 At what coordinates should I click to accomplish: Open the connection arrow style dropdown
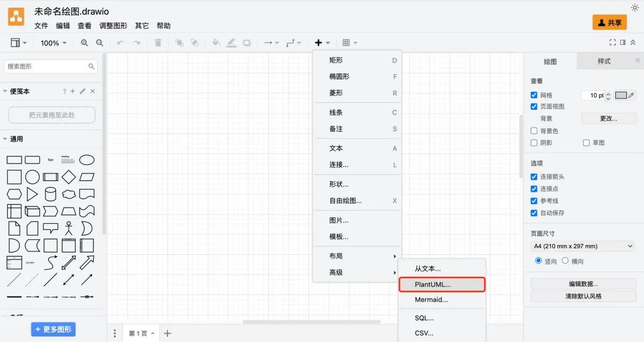pyautogui.click(x=271, y=43)
